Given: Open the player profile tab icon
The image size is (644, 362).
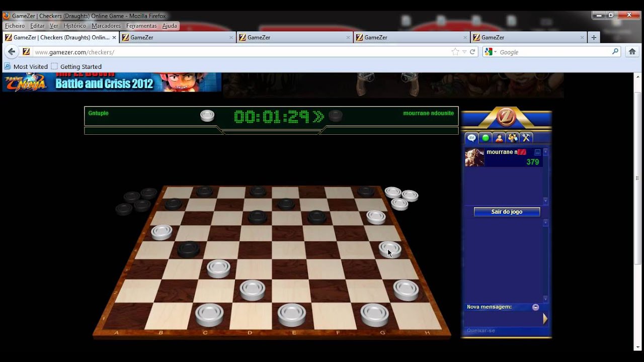Looking at the screenshot, I should point(499,138).
